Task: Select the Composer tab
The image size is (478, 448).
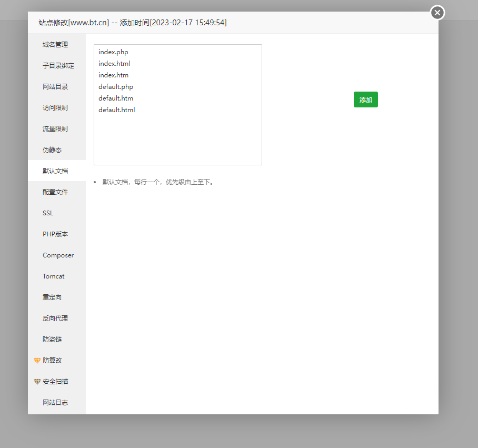Action: [x=58, y=255]
